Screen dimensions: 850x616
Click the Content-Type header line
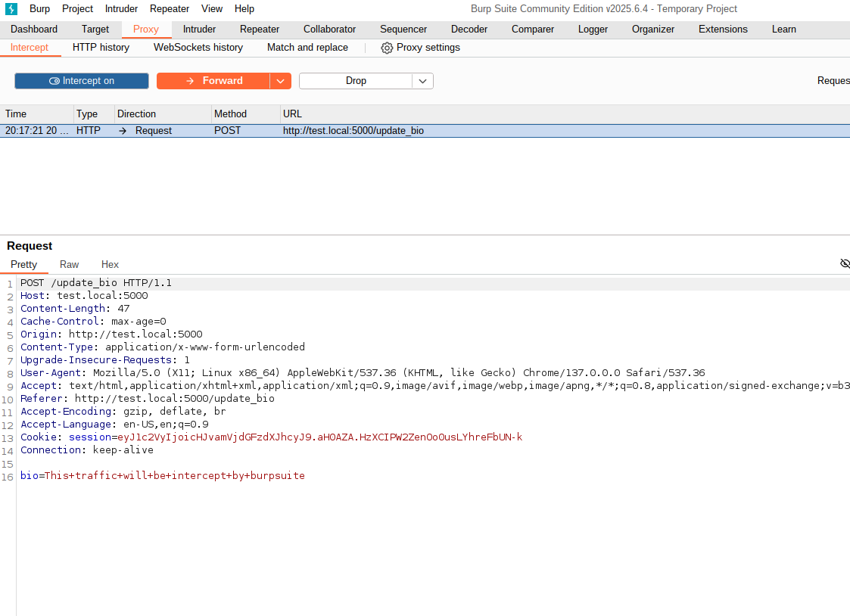tap(163, 347)
